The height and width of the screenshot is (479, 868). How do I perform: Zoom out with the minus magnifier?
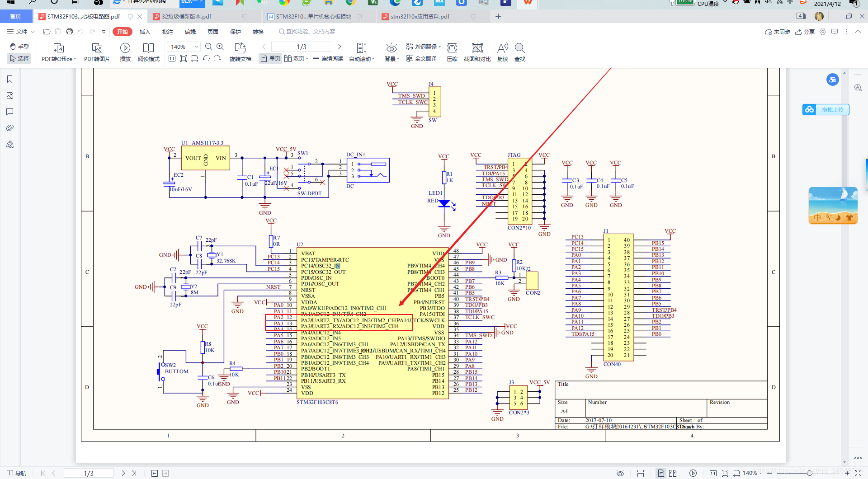click(208, 47)
